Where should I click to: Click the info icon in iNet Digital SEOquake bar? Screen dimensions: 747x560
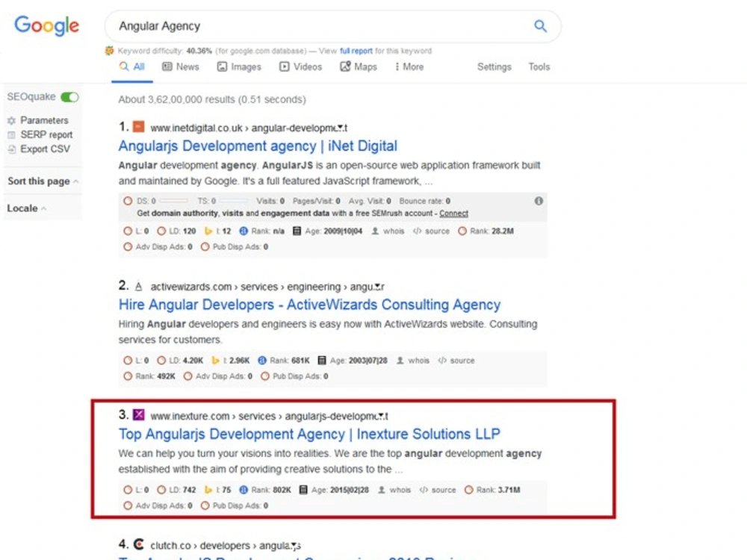[x=539, y=201]
